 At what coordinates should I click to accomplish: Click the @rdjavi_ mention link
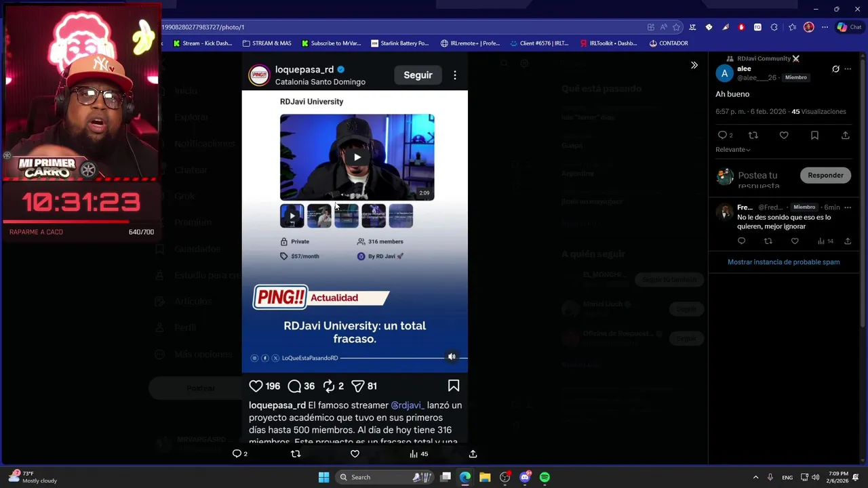408,405
